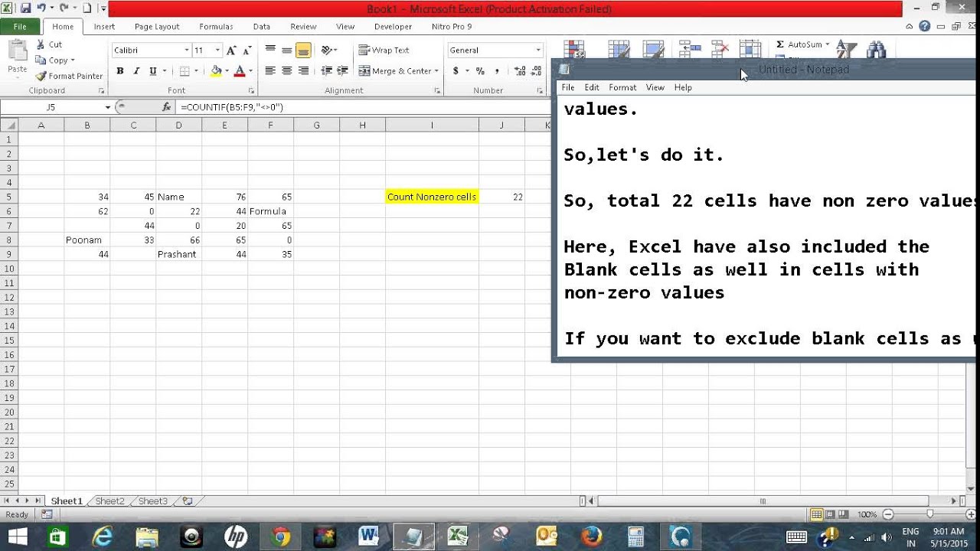Click the Format cells icon in ribbon
This screenshot has width=980, height=551.
coord(750,48)
